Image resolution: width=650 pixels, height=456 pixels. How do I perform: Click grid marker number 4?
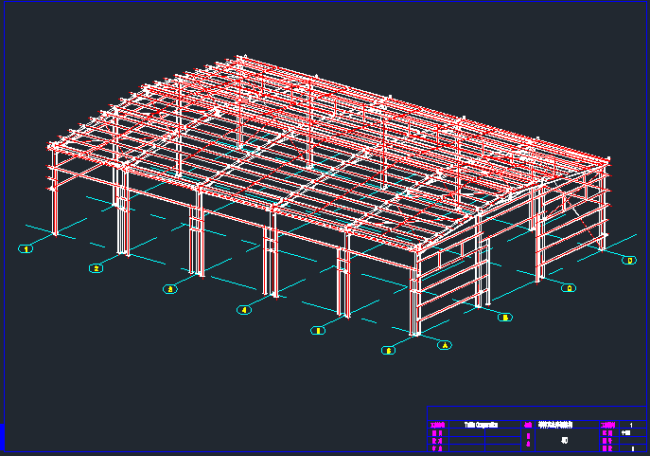244,310
